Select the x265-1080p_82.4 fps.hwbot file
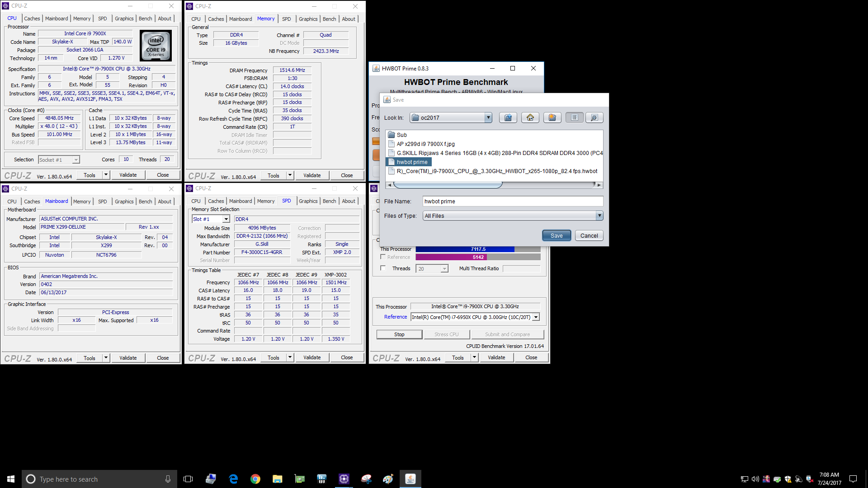The image size is (868, 488). 493,171
